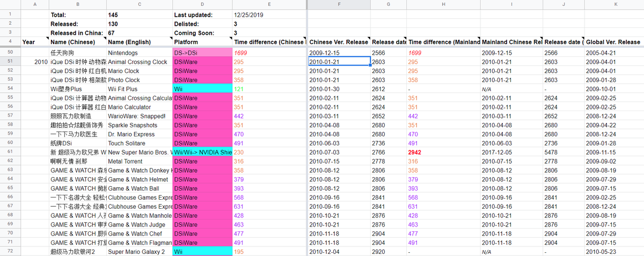Select row 61 by its row number
644x256 pixels.
(x=10, y=152)
